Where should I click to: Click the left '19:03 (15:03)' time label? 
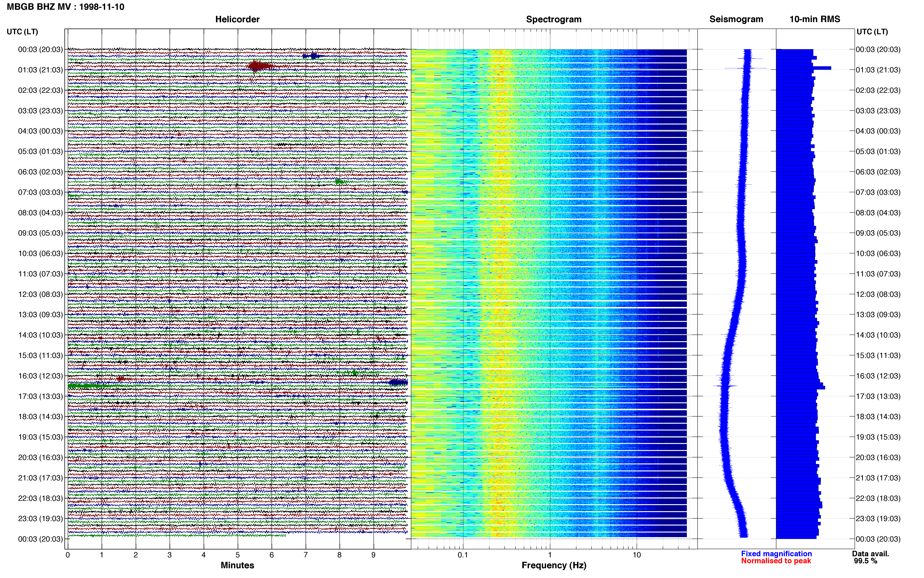point(41,437)
